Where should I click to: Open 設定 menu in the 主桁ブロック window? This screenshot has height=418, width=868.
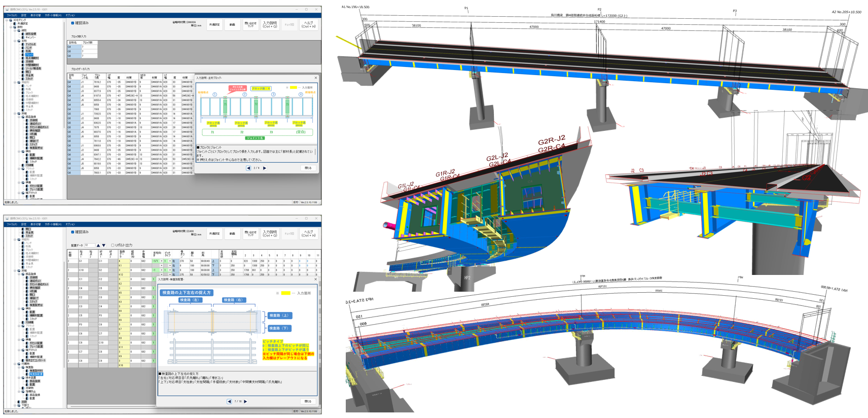tap(23, 15)
